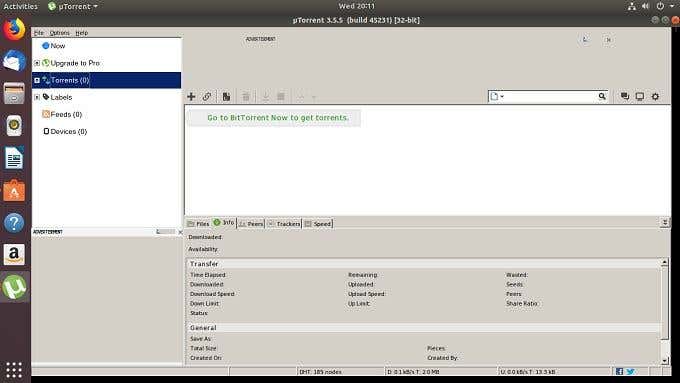Close the sidebar advertisement
Viewport: 680px width, 383px height.
pos(180,232)
